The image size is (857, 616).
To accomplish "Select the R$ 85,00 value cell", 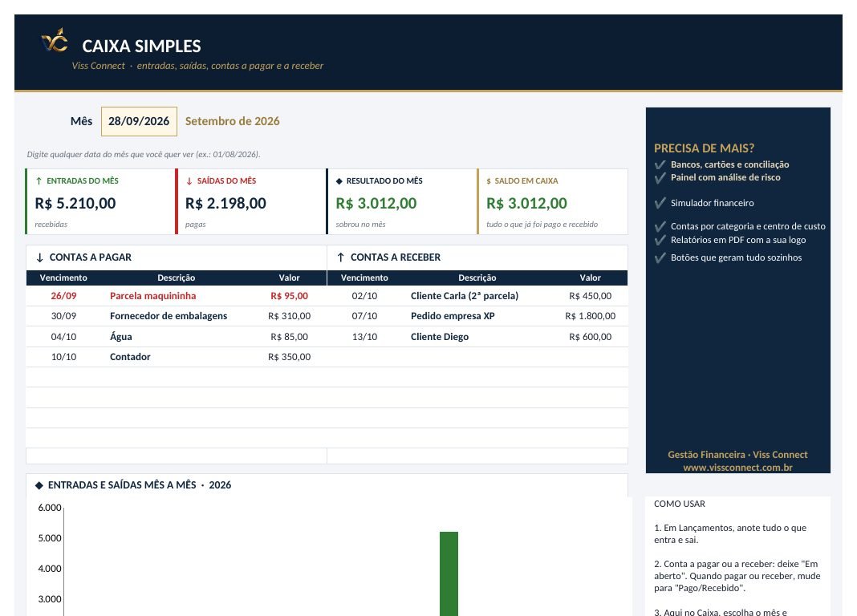I will click(x=289, y=336).
